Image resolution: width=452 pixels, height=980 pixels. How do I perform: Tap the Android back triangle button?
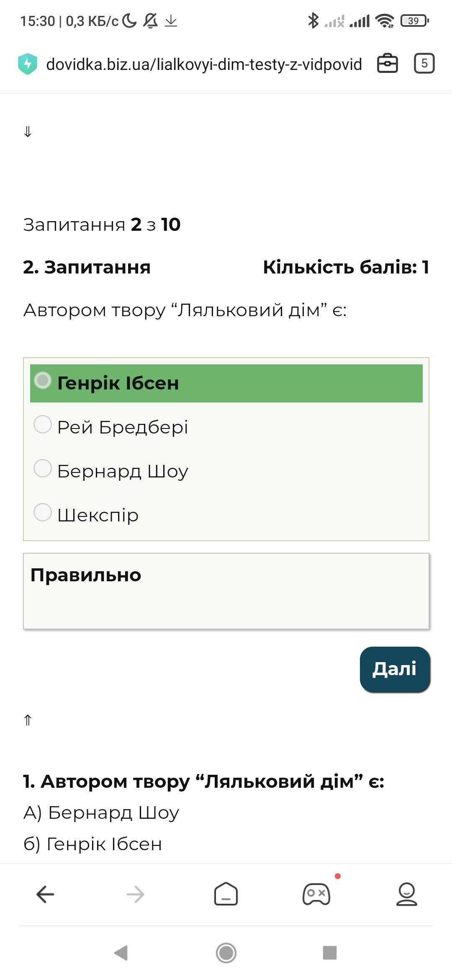pos(121,953)
